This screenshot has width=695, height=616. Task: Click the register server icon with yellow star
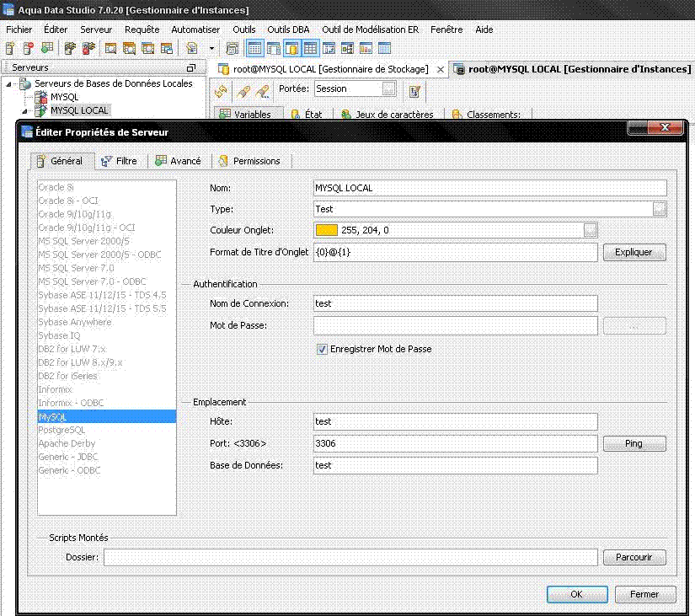tap(10, 48)
